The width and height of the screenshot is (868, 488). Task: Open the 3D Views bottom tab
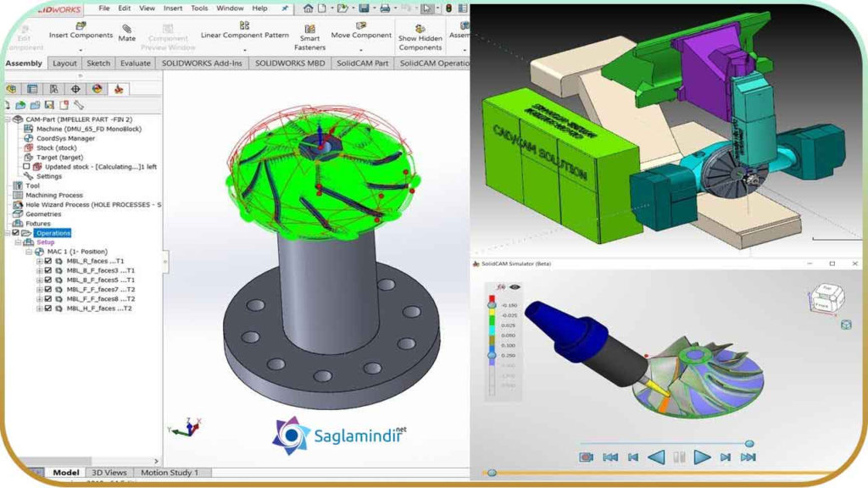[x=109, y=473]
